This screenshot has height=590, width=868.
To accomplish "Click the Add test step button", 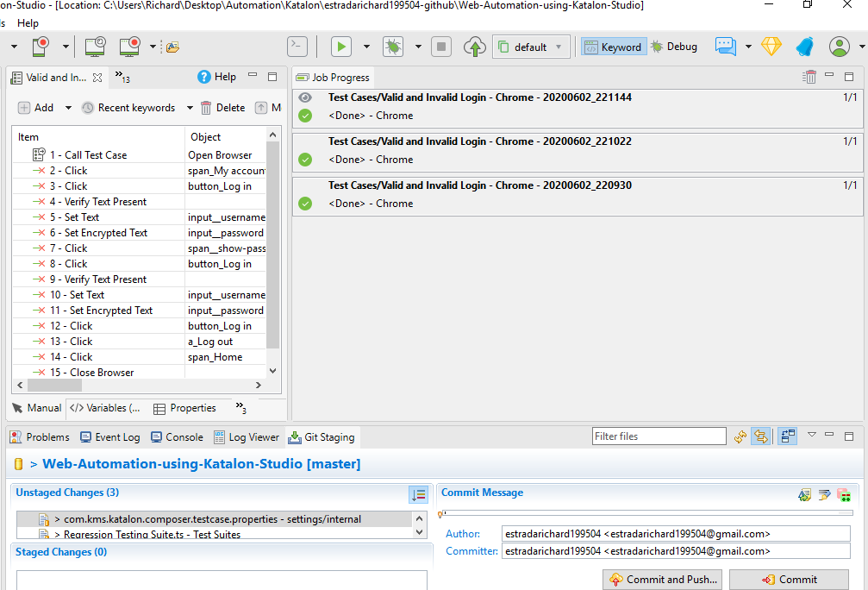I will [x=36, y=108].
